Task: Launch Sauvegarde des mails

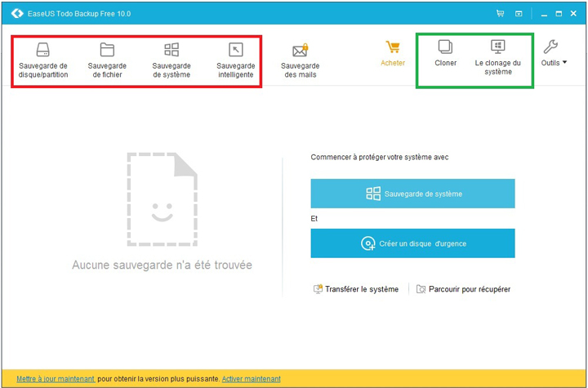Action: point(300,60)
